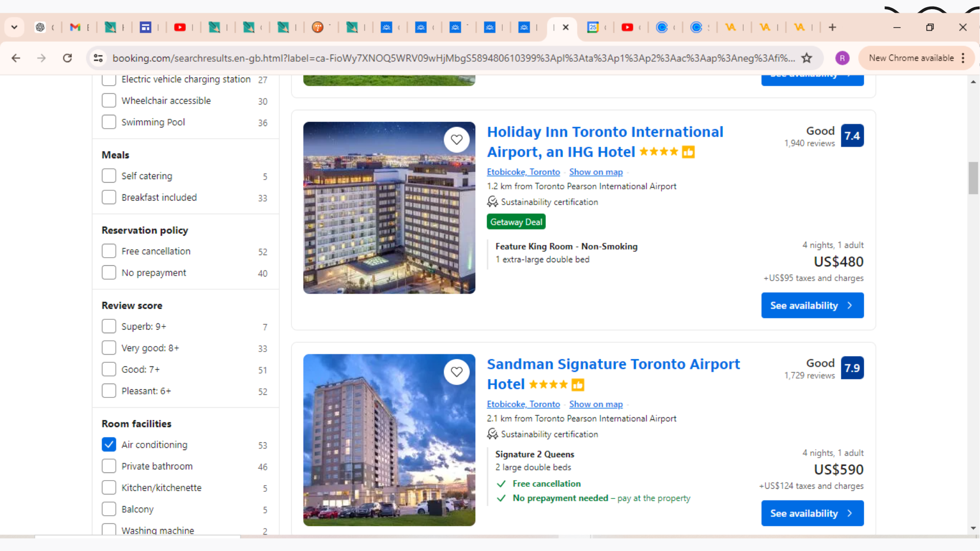
Task: Switch to the first YouTube tab
Action: (180, 27)
